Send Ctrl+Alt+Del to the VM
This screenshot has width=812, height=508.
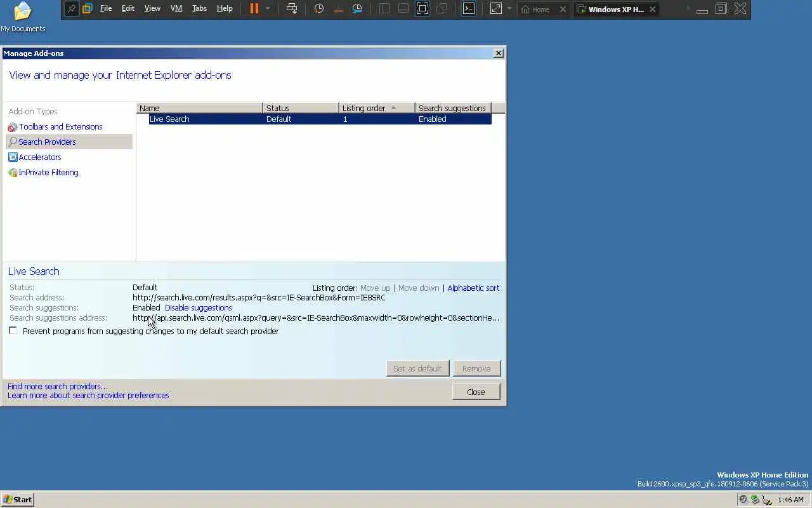click(x=292, y=9)
